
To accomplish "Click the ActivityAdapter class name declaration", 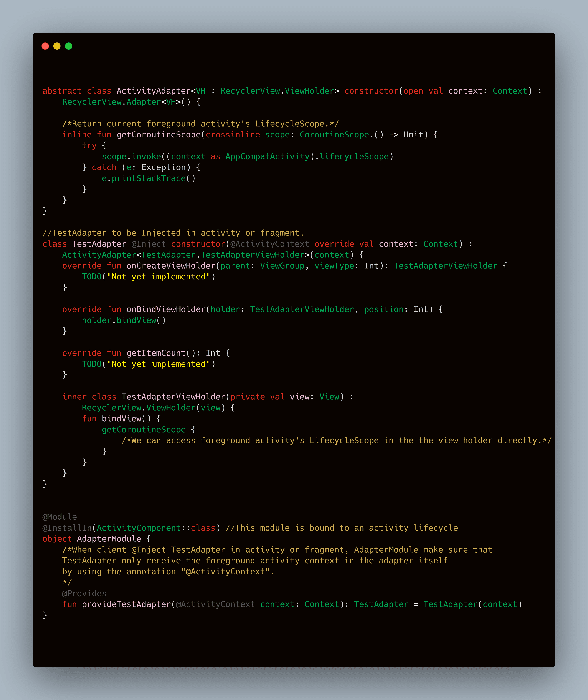I will 153,91.
